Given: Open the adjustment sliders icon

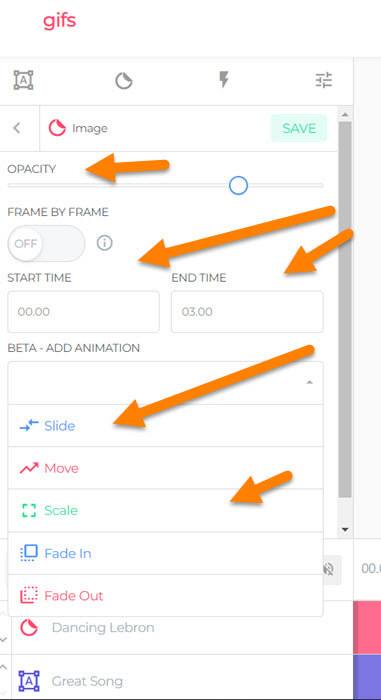Looking at the screenshot, I should pos(323,80).
